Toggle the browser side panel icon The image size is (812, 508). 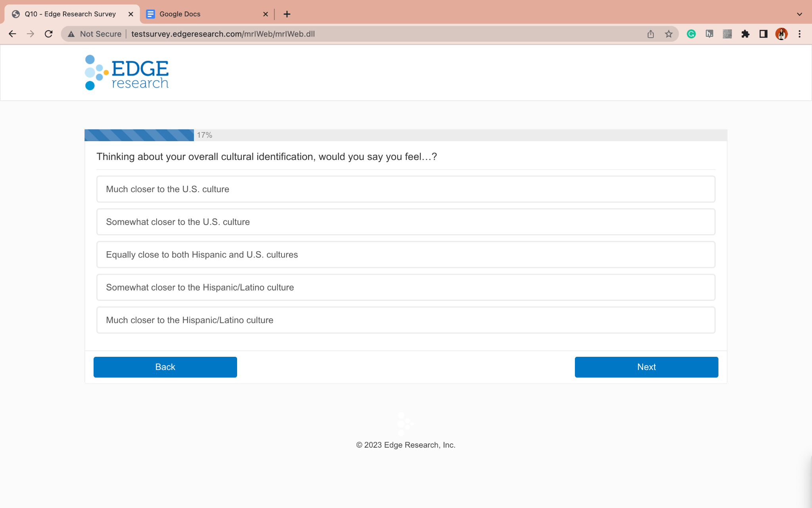(x=763, y=34)
